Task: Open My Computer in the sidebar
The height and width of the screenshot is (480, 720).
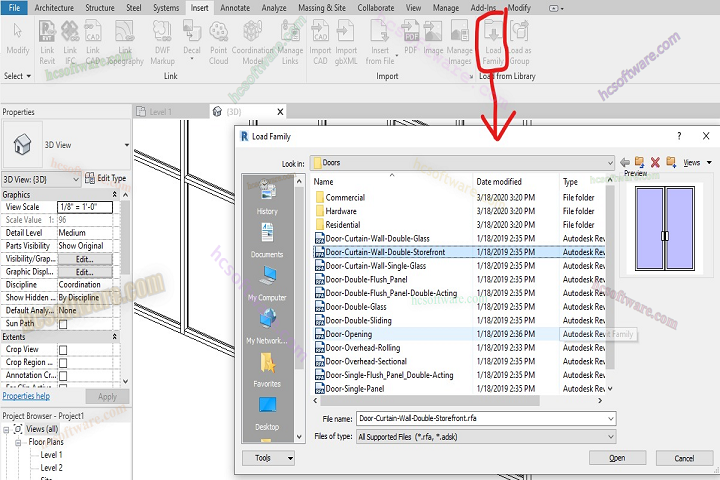Action: 267,283
